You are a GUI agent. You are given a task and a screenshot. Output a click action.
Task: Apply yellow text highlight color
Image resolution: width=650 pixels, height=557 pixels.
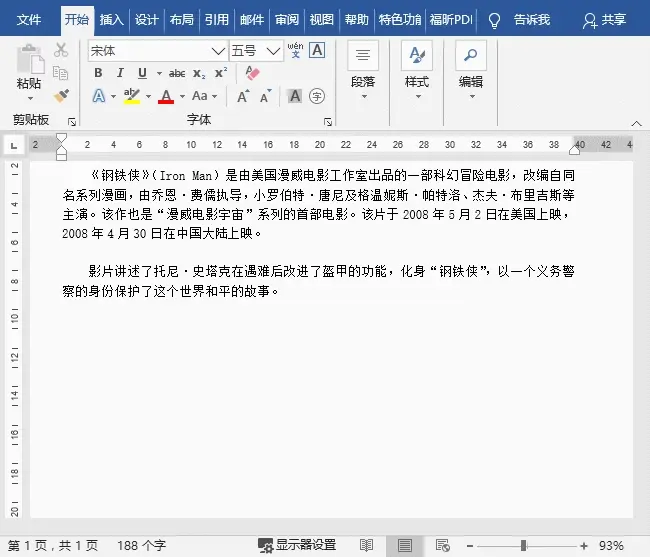click(x=132, y=96)
